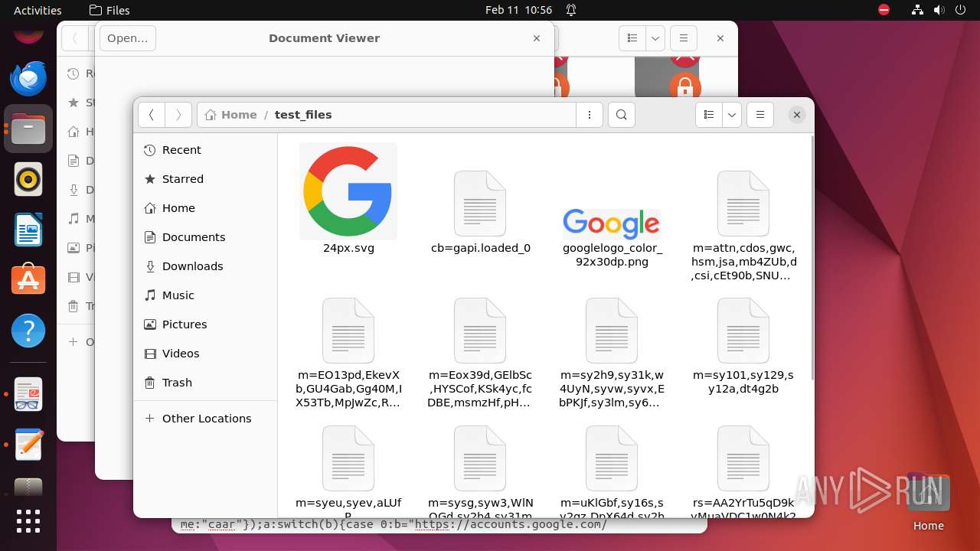Open the Files app menu in top bar
980x551 pixels.
109,10
